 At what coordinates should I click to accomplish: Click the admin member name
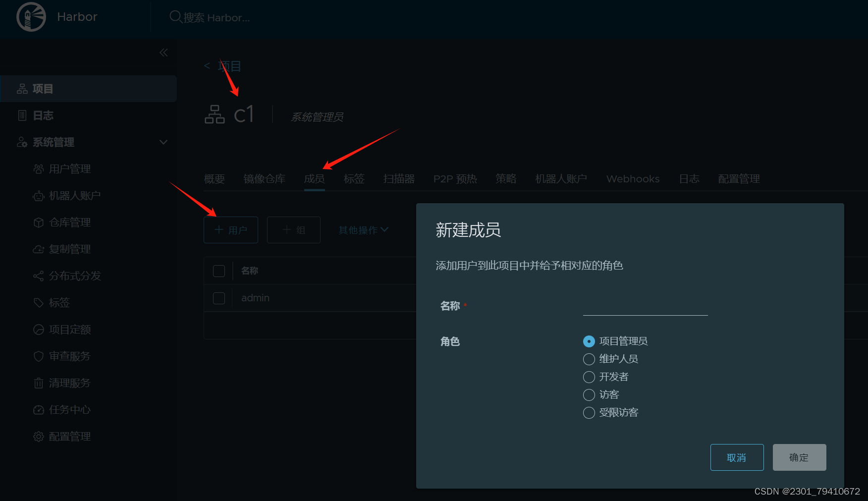click(255, 298)
